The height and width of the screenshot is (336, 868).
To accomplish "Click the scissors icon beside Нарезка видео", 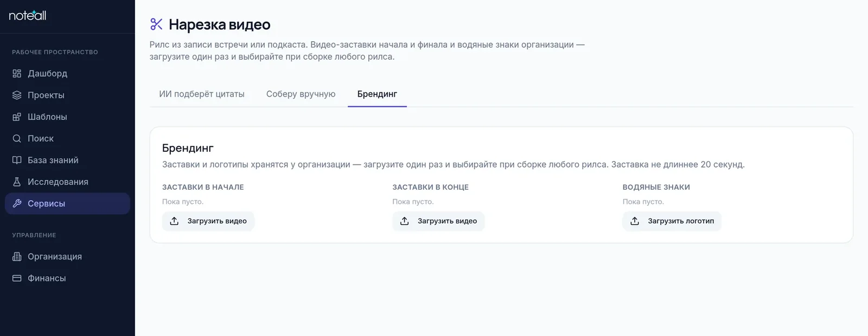I will point(156,24).
